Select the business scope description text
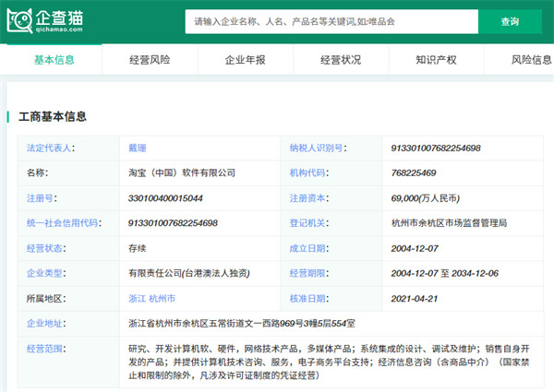This screenshot has width=554, height=392. pyautogui.click(x=329, y=362)
